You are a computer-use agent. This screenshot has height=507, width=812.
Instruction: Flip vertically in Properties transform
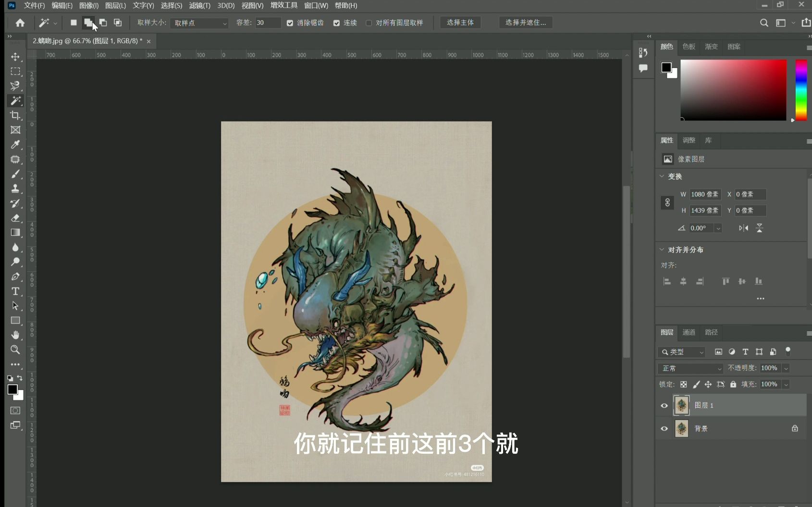(x=760, y=228)
